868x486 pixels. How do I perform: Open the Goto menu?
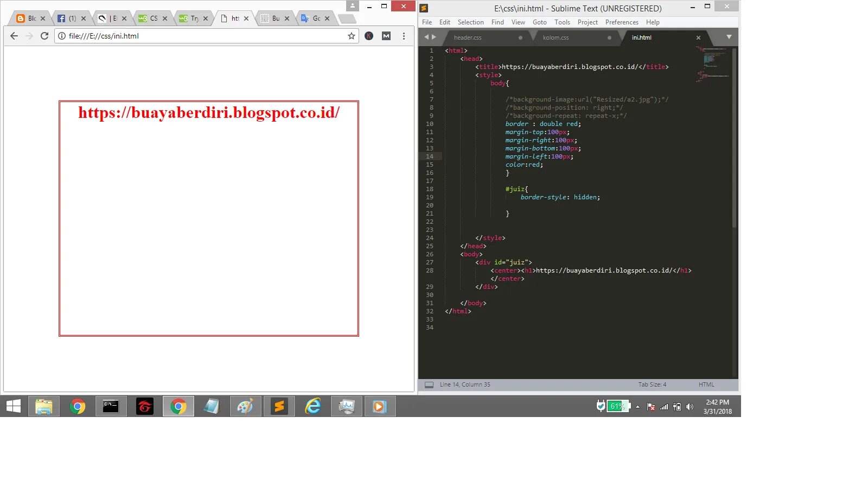pos(540,22)
